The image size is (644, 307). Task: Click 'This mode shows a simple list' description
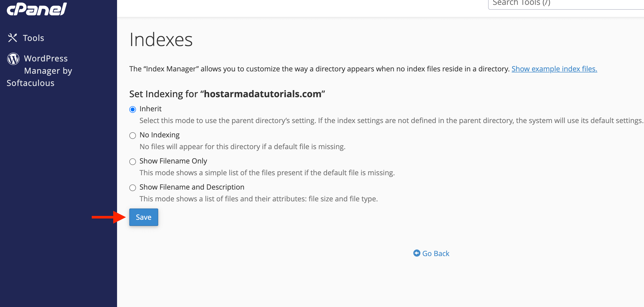[267, 173]
